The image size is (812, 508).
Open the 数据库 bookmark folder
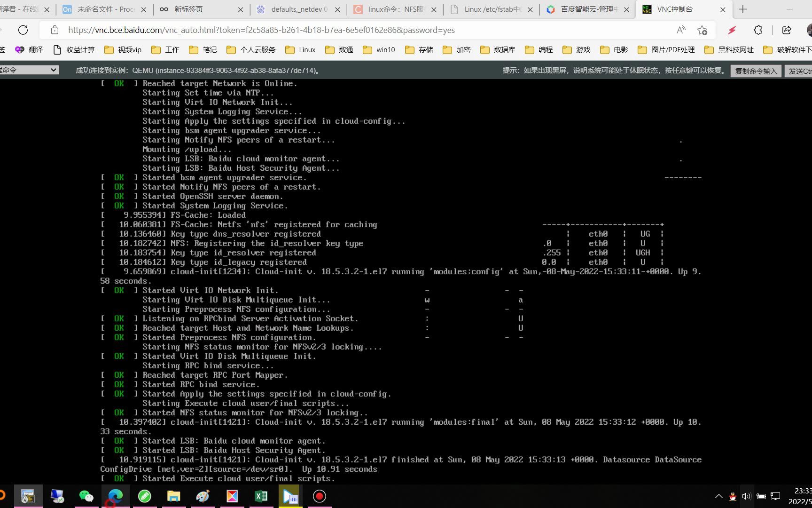498,50
